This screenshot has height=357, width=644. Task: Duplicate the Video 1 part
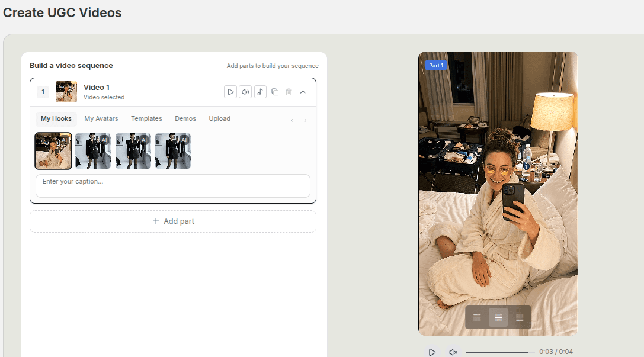tap(275, 92)
